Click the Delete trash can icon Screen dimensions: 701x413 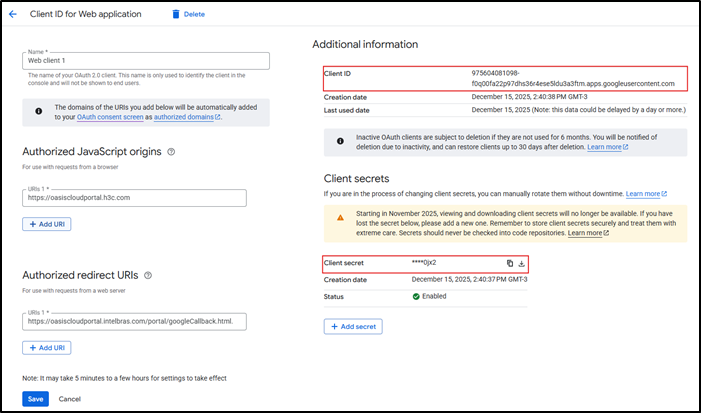point(176,14)
